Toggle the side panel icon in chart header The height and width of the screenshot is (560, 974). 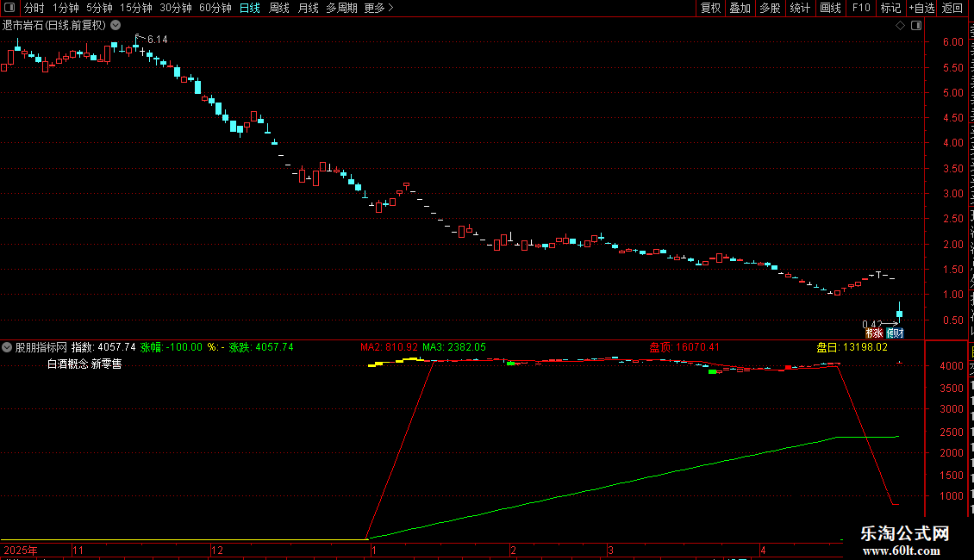point(916,26)
